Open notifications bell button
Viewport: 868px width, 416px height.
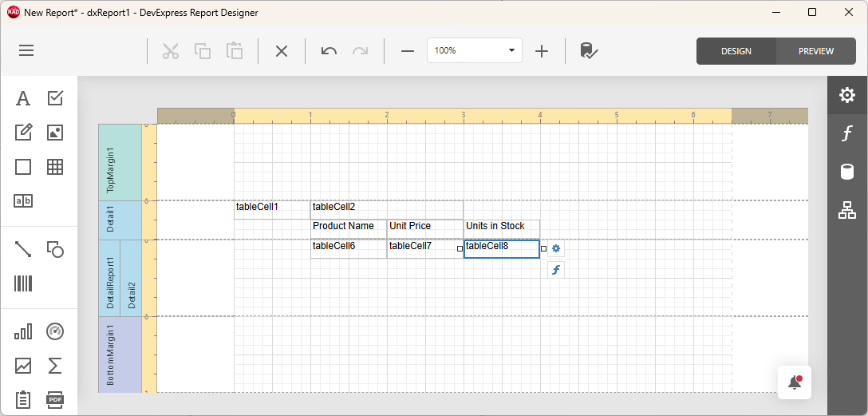click(795, 382)
